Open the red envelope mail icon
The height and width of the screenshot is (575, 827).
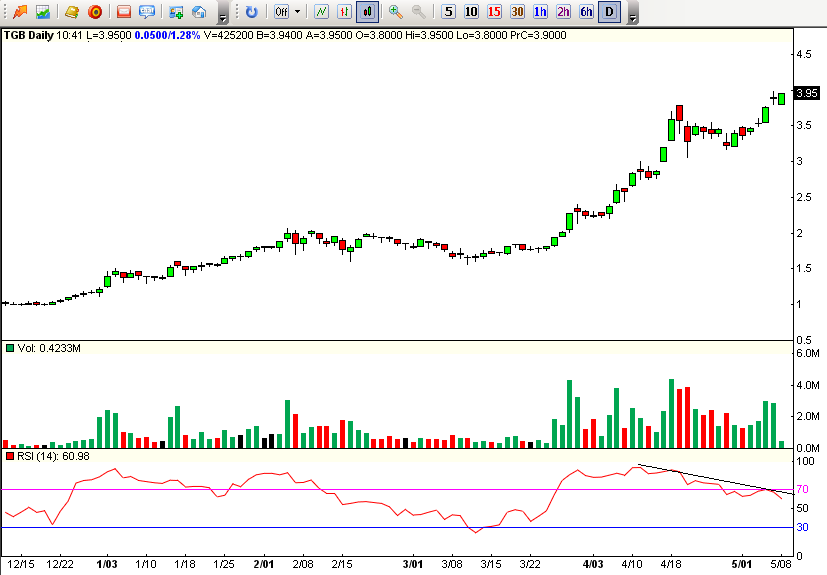123,12
